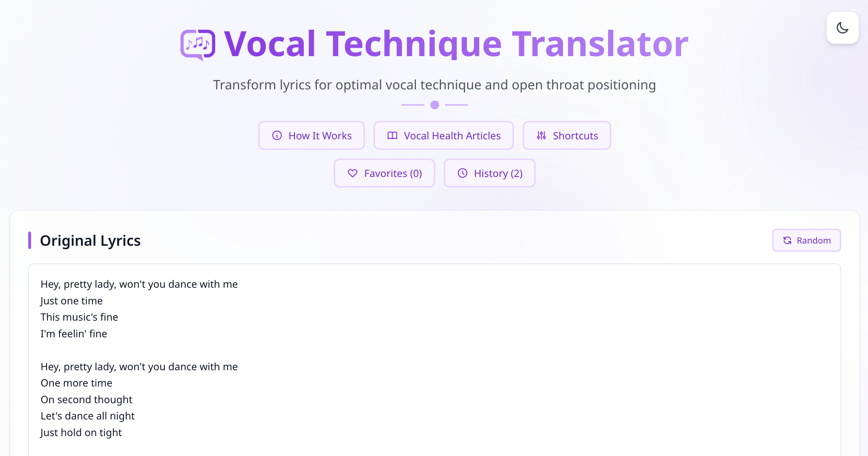The height and width of the screenshot is (456, 868).
Task: Click the refresh icon on the Random button
Action: [788, 240]
